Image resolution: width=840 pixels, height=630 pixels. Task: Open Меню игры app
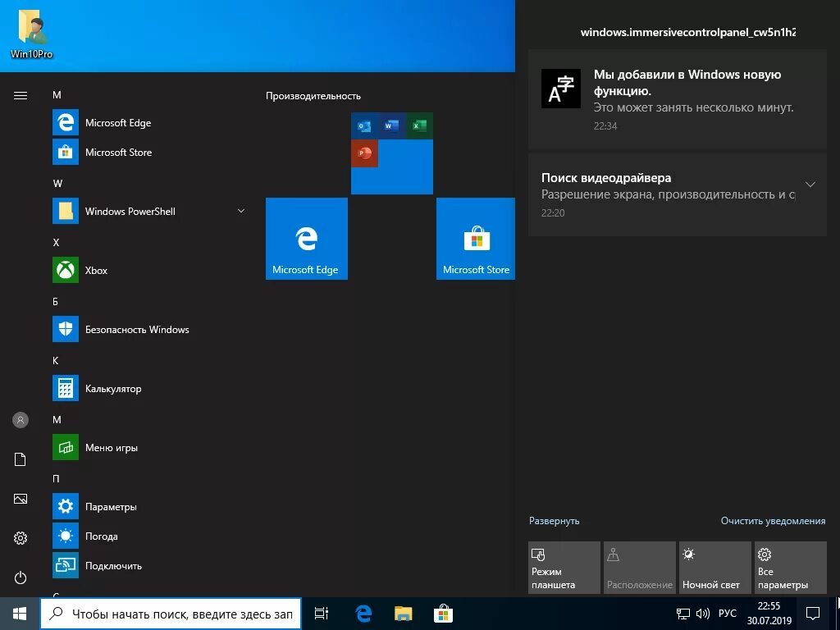tap(149, 447)
